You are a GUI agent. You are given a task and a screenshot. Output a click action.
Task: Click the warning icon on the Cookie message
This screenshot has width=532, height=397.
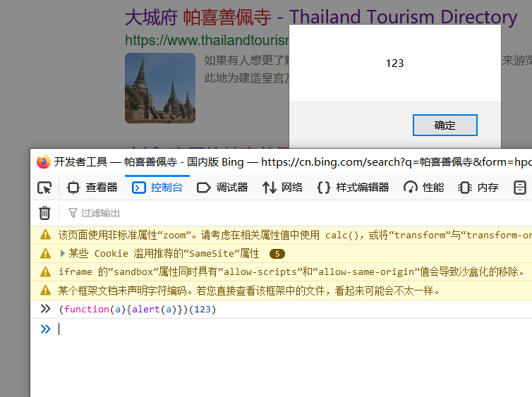click(x=45, y=253)
